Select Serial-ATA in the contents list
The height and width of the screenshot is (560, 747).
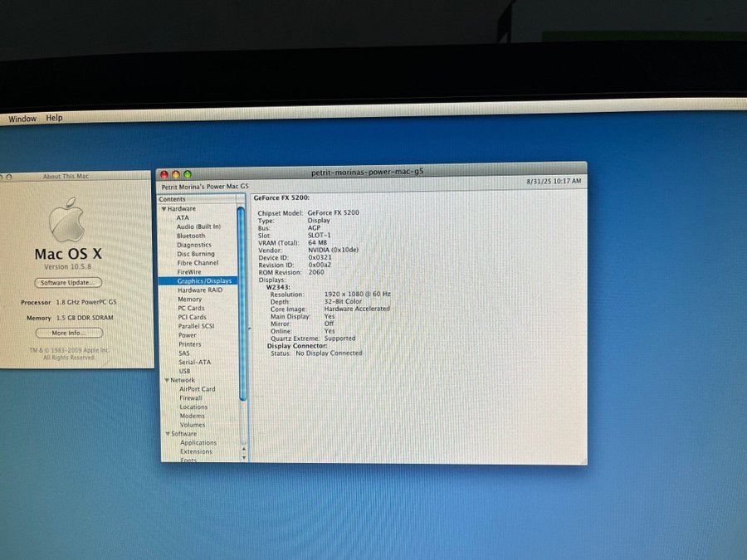pos(194,363)
